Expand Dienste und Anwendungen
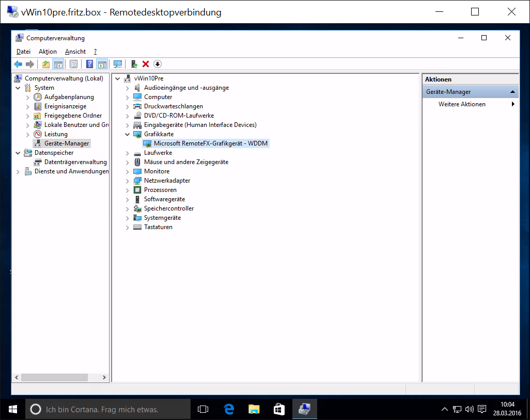The image size is (530, 420). pos(18,171)
